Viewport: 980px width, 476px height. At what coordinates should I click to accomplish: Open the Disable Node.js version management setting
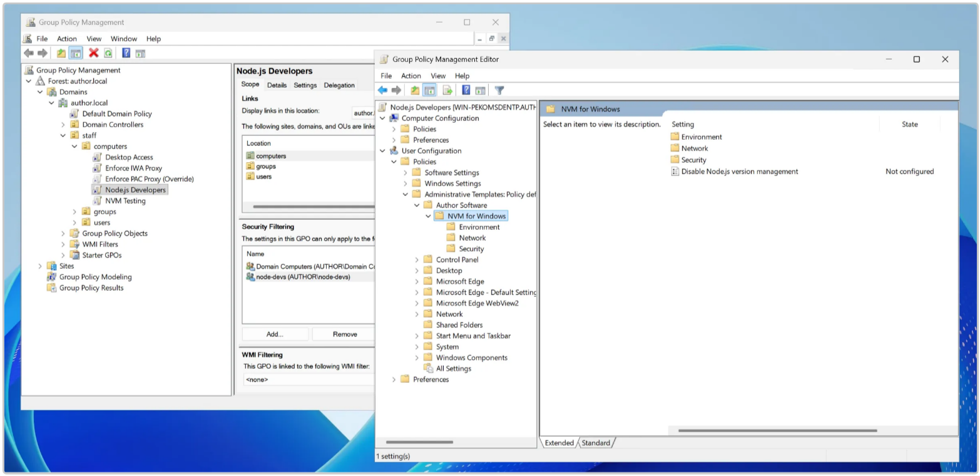tap(740, 172)
